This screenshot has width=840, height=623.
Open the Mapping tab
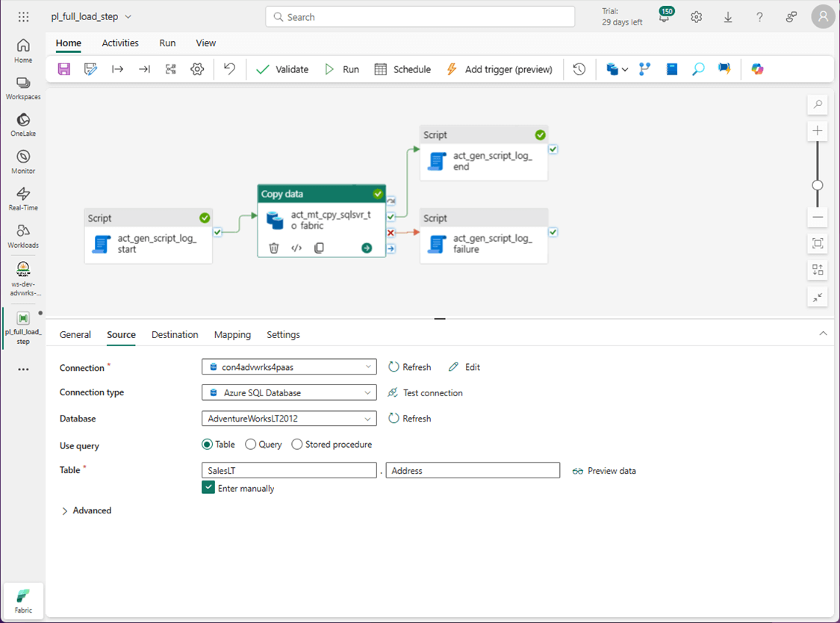coord(232,334)
